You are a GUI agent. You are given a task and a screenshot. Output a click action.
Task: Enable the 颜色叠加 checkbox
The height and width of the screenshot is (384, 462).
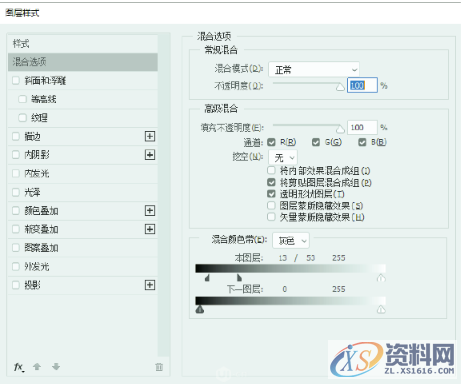pos(16,211)
